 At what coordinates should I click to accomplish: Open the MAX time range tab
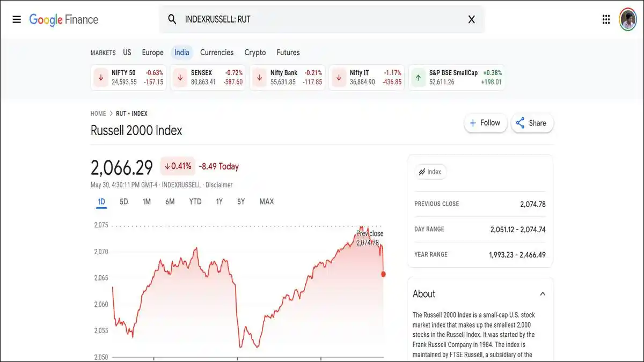266,201
